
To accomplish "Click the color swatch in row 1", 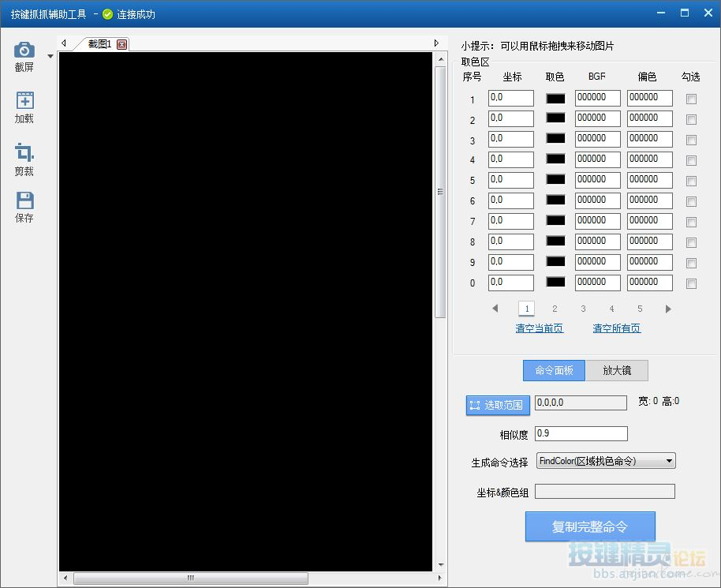I will (x=555, y=98).
